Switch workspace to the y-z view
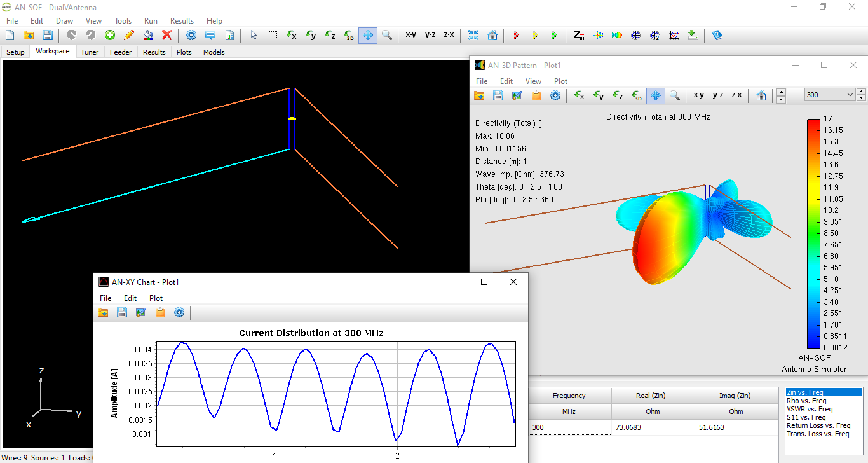Viewport: 868px width, 463px height. [x=430, y=36]
